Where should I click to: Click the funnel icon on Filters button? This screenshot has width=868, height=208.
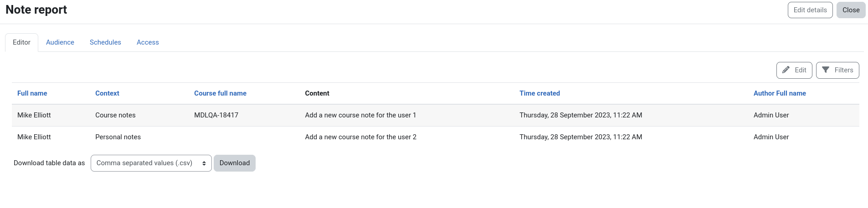(x=826, y=70)
